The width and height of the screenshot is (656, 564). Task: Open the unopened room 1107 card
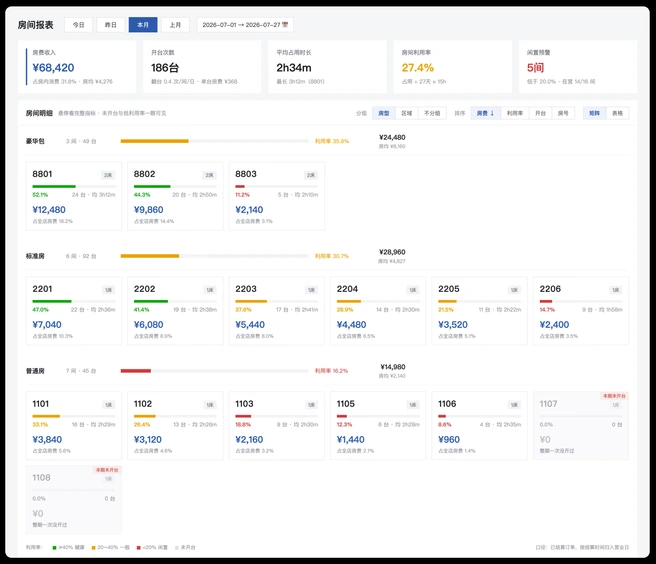pos(581,426)
